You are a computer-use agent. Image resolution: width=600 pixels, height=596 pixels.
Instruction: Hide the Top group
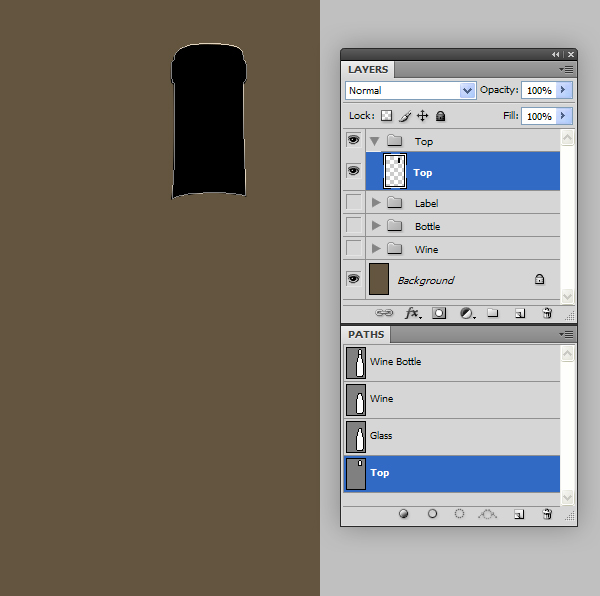pyautogui.click(x=353, y=140)
